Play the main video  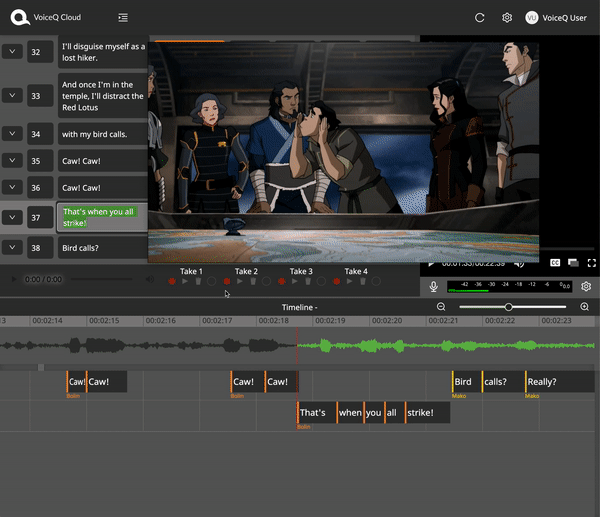[x=431, y=264]
